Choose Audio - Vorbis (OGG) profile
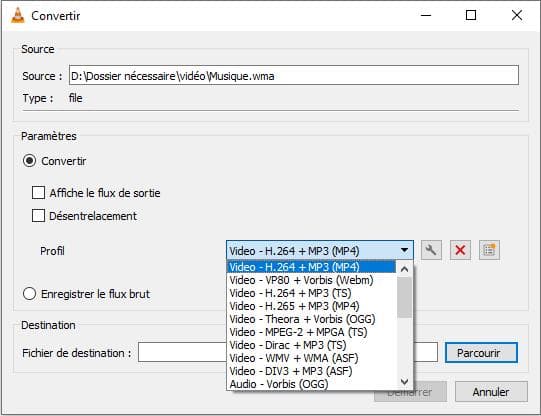This screenshot has width=541, height=416. point(311,384)
